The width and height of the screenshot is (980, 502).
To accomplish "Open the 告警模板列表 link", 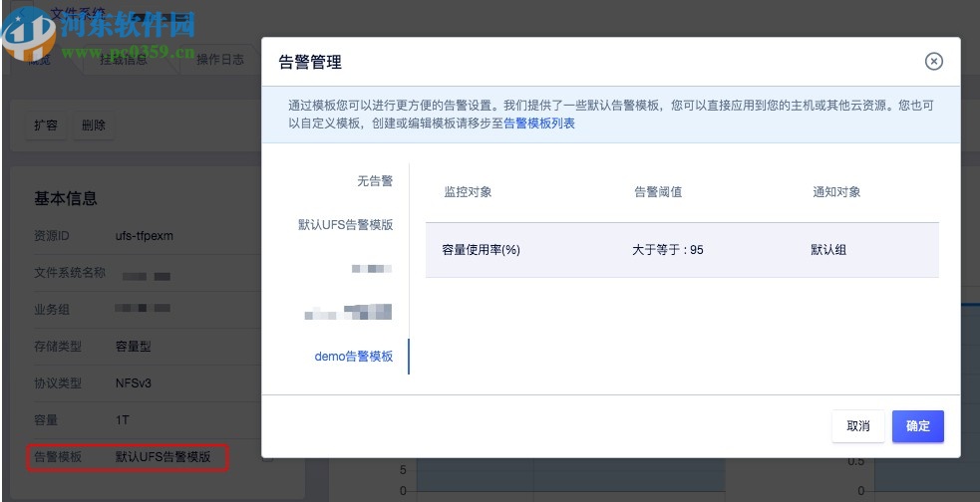I will pos(539,123).
